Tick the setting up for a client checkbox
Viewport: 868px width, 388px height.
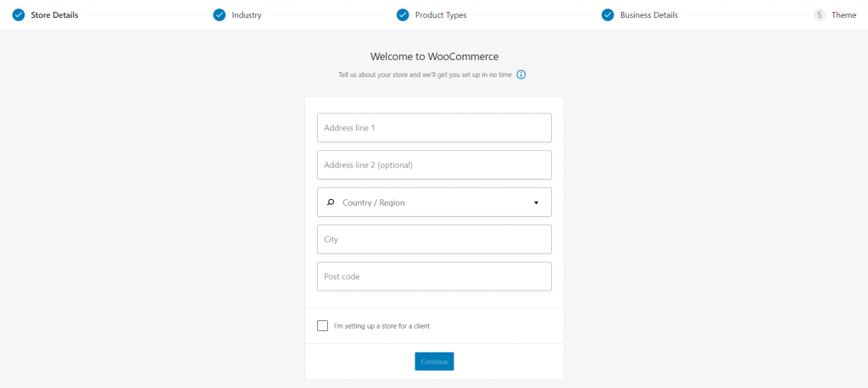click(322, 325)
